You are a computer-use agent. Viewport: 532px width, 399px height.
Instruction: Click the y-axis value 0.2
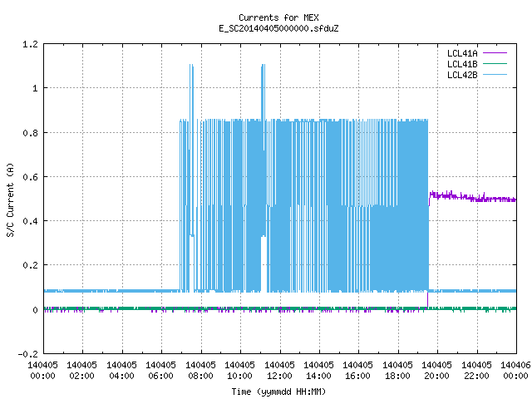coord(30,265)
